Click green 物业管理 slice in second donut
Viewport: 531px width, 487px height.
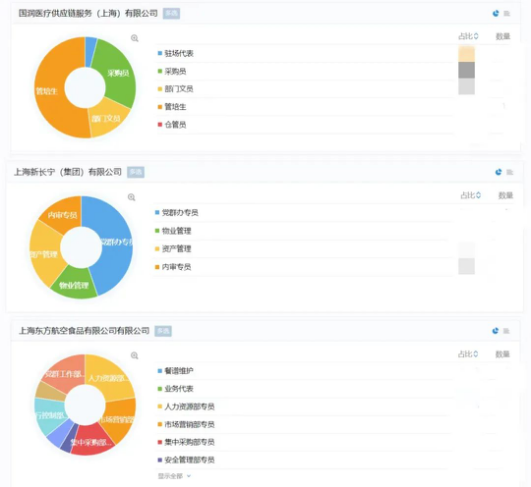75,284
